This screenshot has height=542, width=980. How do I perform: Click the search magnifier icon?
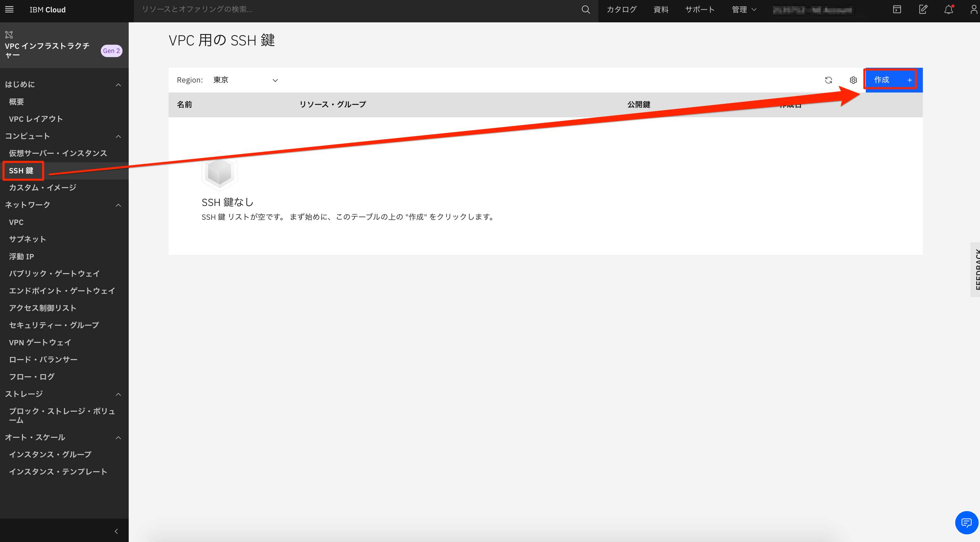click(x=586, y=10)
